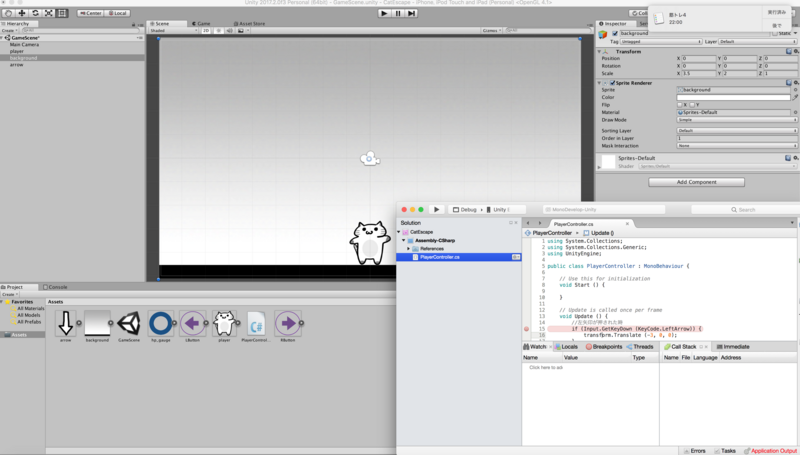The height and width of the screenshot is (455, 800).
Task: Open the Shaded draw mode dropdown
Action: tap(173, 31)
